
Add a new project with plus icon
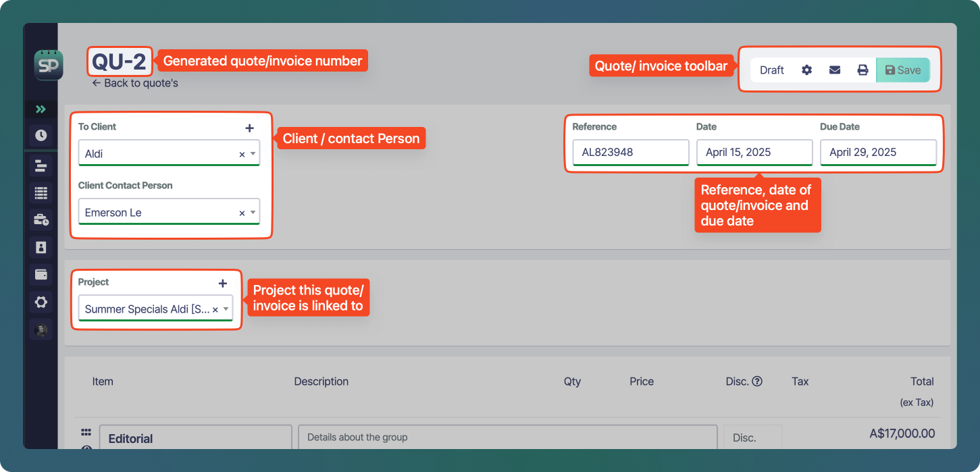(223, 284)
